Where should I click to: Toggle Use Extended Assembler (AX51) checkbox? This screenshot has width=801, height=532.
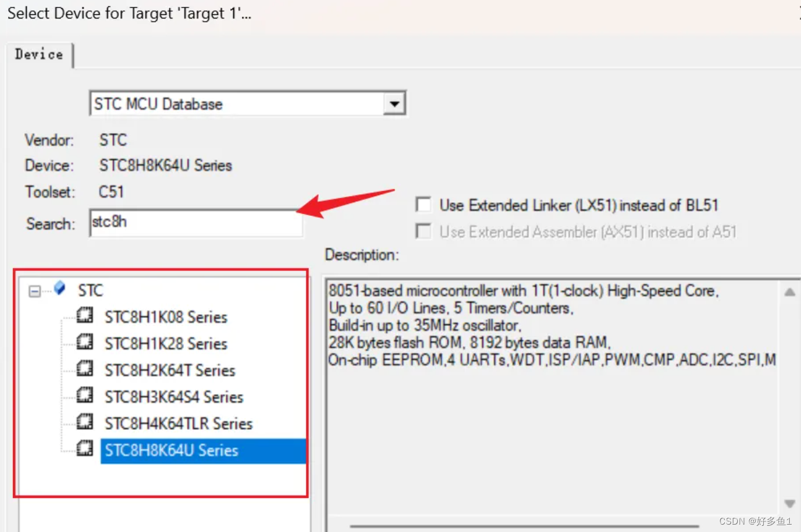pyautogui.click(x=423, y=231)
